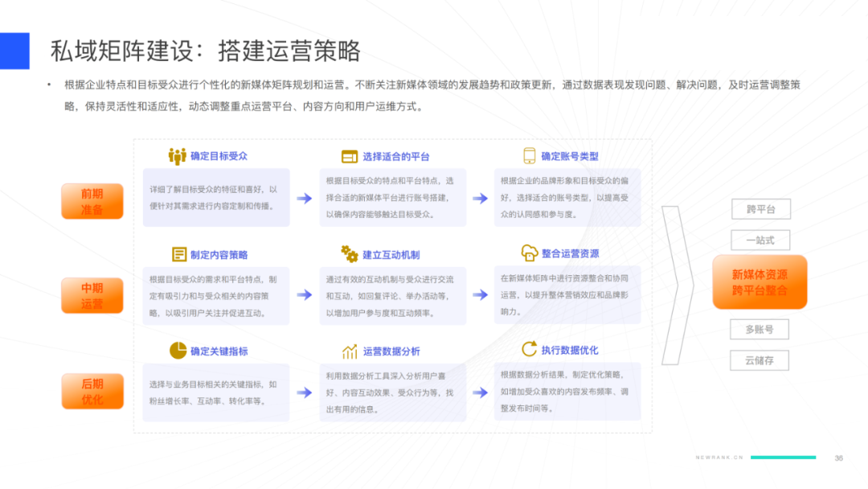The image size is (868, 489).
Task: Click the phone icon beside 确定账号类型
Action: pos(529,155)
